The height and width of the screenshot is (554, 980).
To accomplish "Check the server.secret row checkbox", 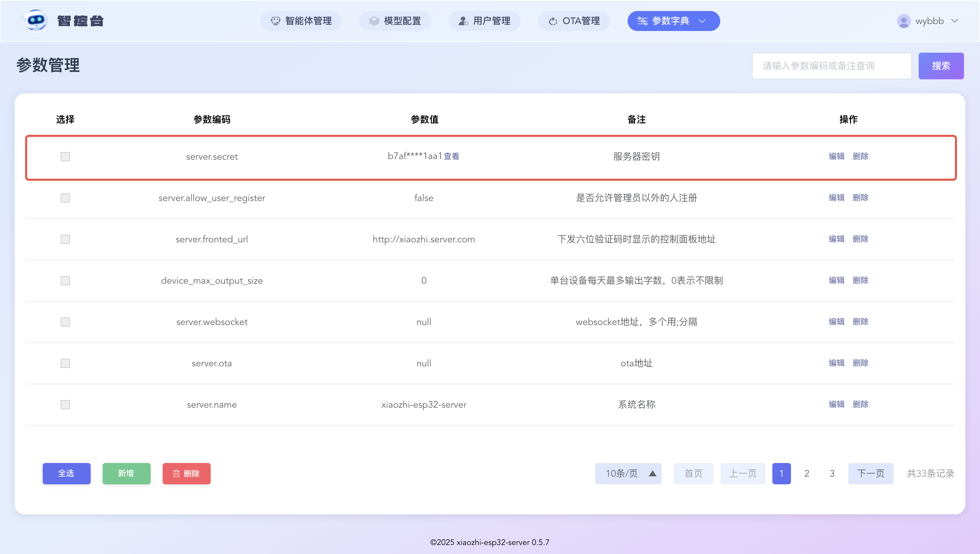I will point(65,156).
